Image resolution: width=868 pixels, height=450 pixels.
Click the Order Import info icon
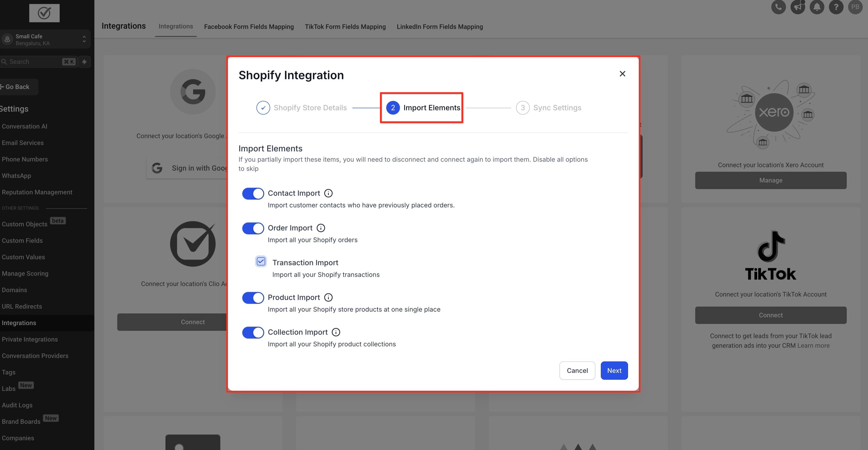click(x=320, y=228)
